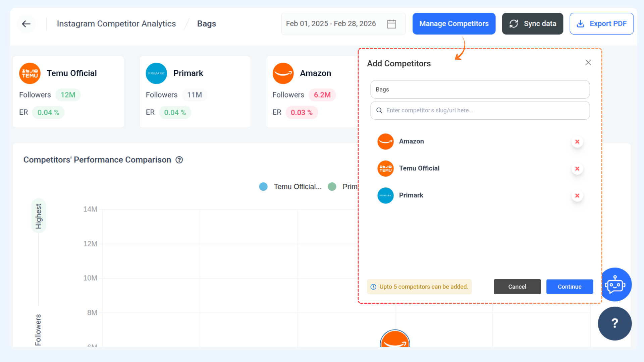Viewport: 644px width, 362px height.
Task: Click Amazon 6.2M followers badge
Action: [x=322, y=95]
